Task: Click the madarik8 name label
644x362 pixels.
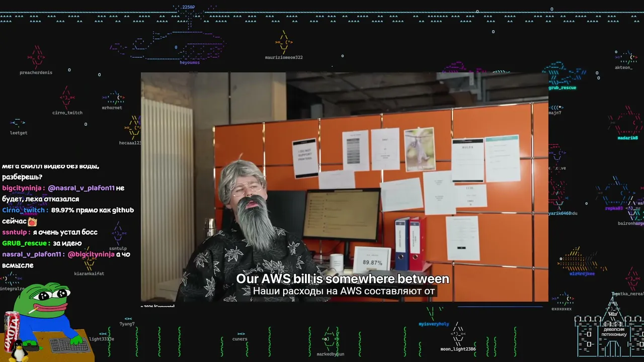Action: click(x=628, y=138)
